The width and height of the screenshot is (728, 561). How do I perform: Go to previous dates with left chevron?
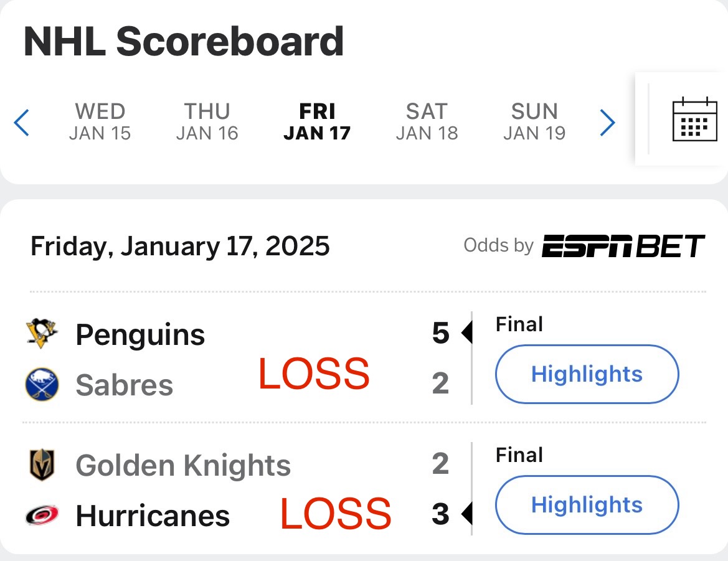[21, 123]
